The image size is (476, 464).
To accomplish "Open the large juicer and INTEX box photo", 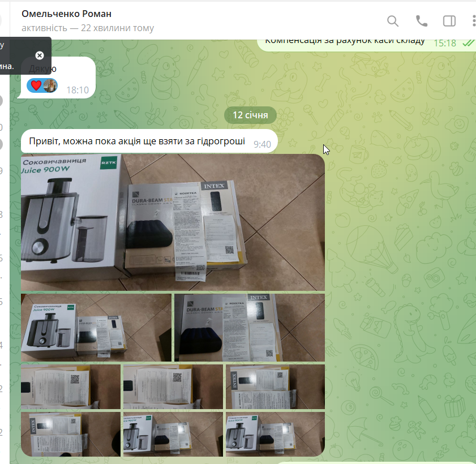I will (x=173, y=222).
